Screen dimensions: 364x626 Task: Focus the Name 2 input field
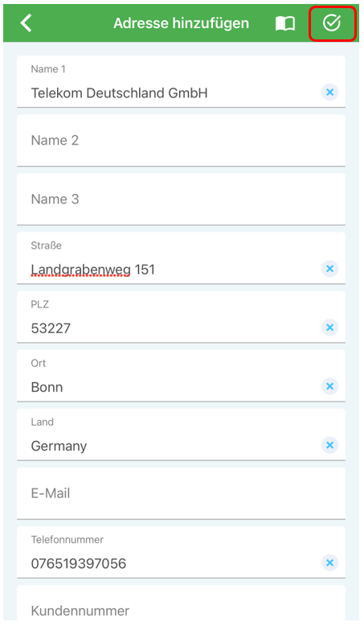pyautogui.click(x=181, y=141)
